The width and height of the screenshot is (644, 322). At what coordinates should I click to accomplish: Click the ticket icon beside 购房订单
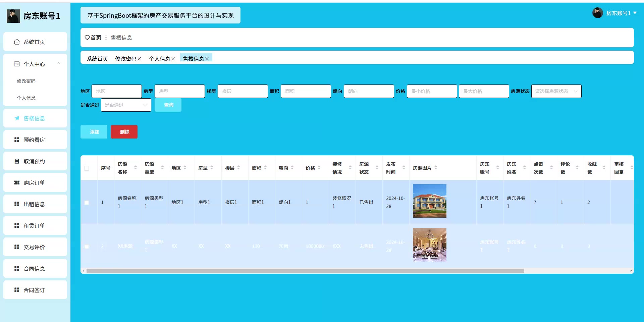pyautogui.click(x=17, y=182)
